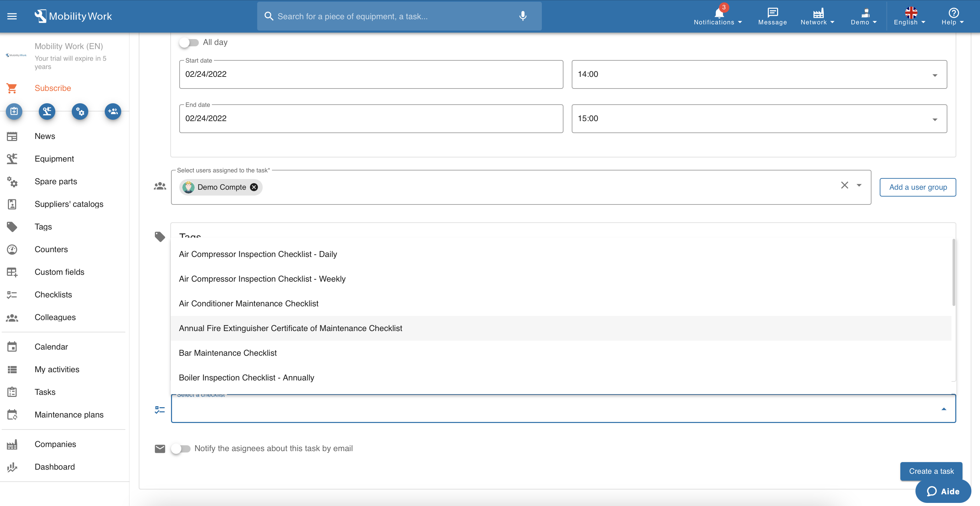Viewport: 980px width, 506px height.
Task: Click the Suppliers' catalogs icon
Action: 12,204
